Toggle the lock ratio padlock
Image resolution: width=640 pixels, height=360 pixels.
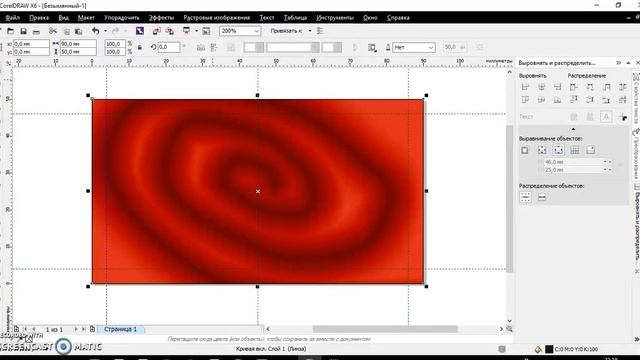pos(140,47)
